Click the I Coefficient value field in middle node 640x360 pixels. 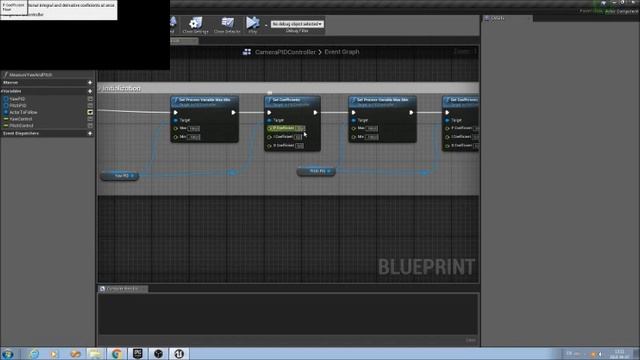point(298,137)
